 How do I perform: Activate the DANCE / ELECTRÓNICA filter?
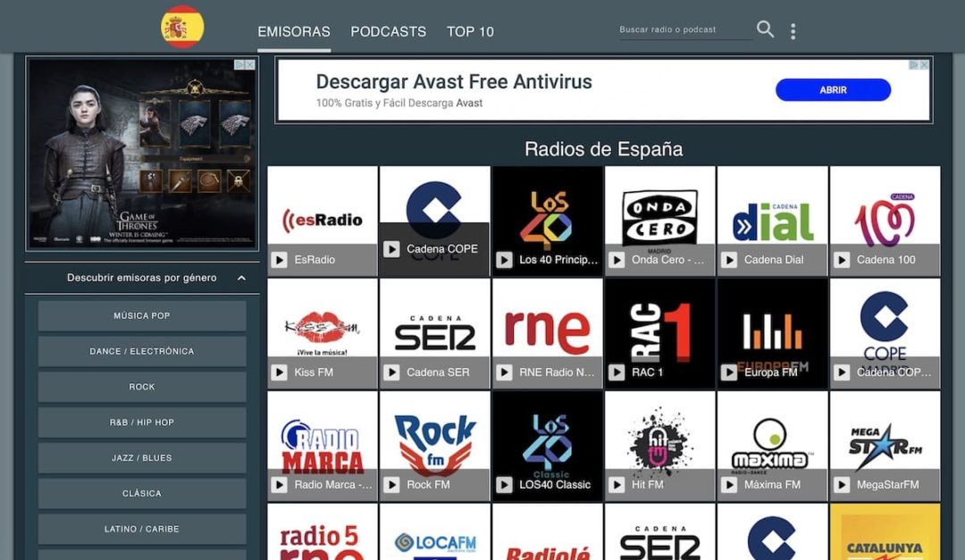(141, 351)
